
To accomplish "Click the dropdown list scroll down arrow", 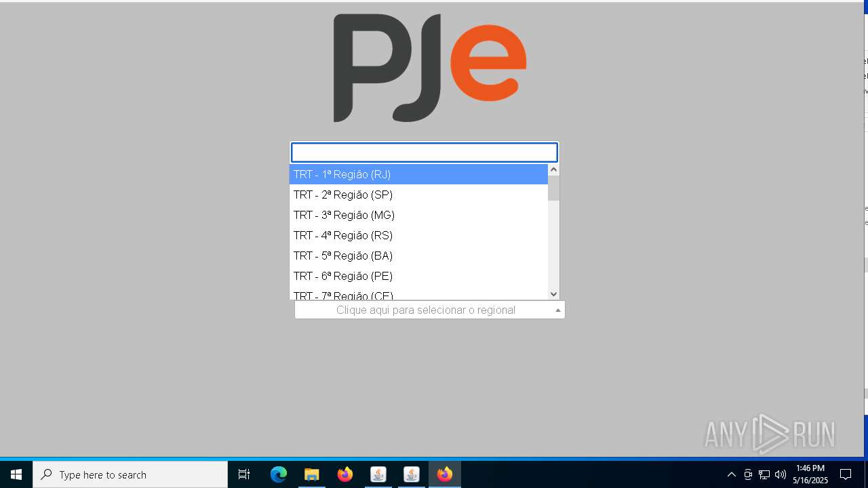I will (x=553, y=294).
